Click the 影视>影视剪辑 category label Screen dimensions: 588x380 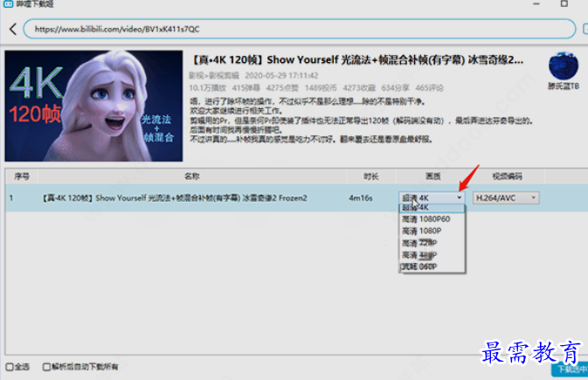tap(214, 75)
